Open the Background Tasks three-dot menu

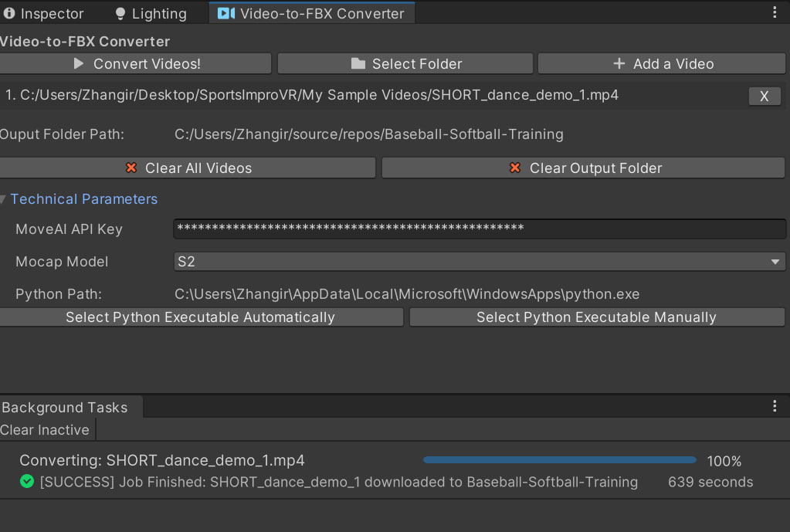coord(775,407)
